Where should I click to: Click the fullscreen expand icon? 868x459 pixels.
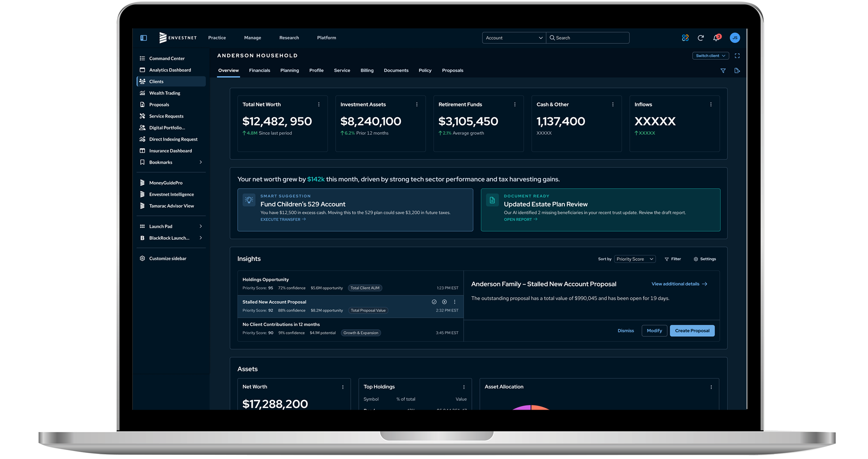point(737,56)
